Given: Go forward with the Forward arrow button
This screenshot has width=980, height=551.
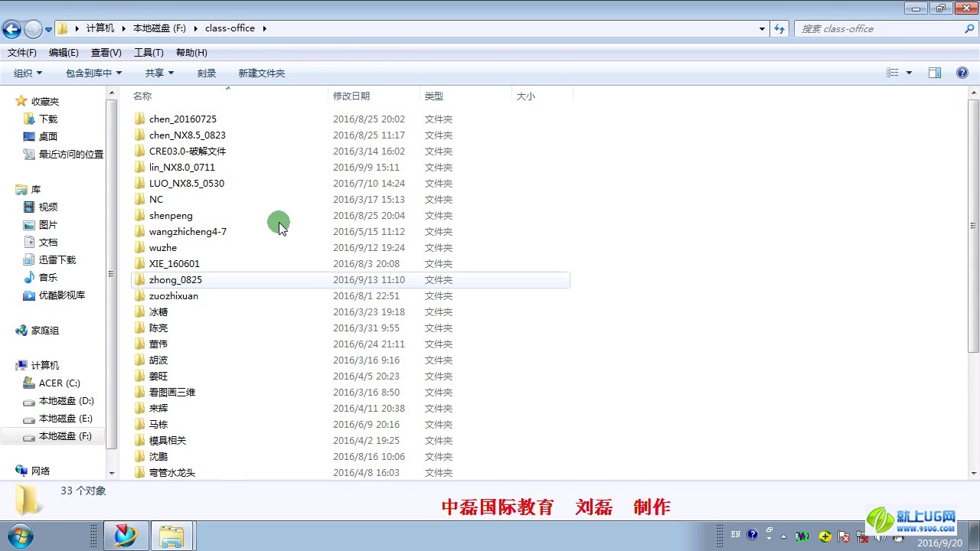Looking at the screenshot, I should tap(33, 29).
